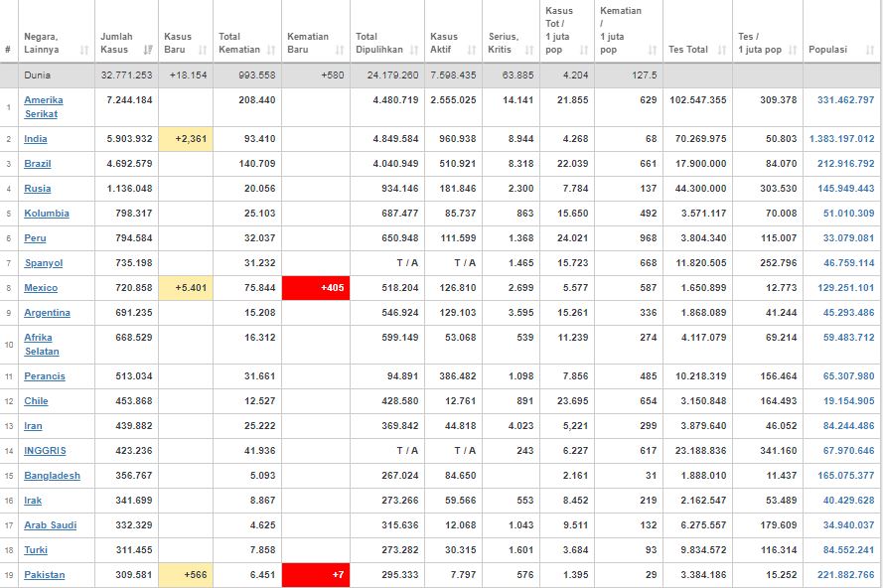Click the # column header
Viewport: 883px width, 588px height.
(x=8, y=50)
